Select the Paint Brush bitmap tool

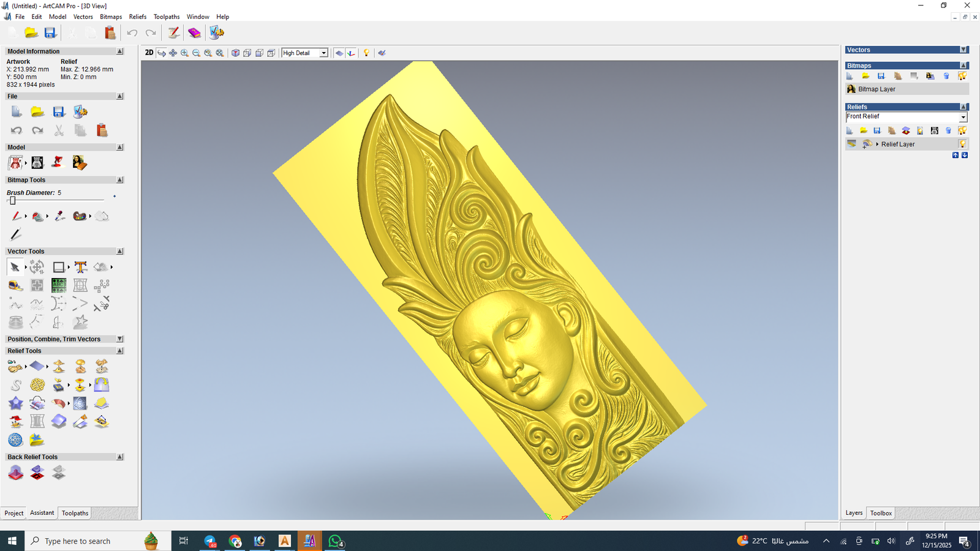(x=16, y=216)
